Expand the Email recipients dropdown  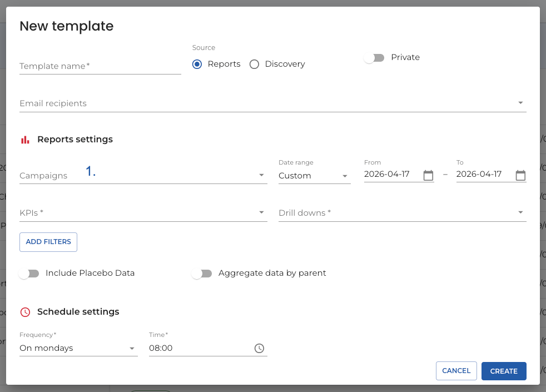(x=273, y=103)
